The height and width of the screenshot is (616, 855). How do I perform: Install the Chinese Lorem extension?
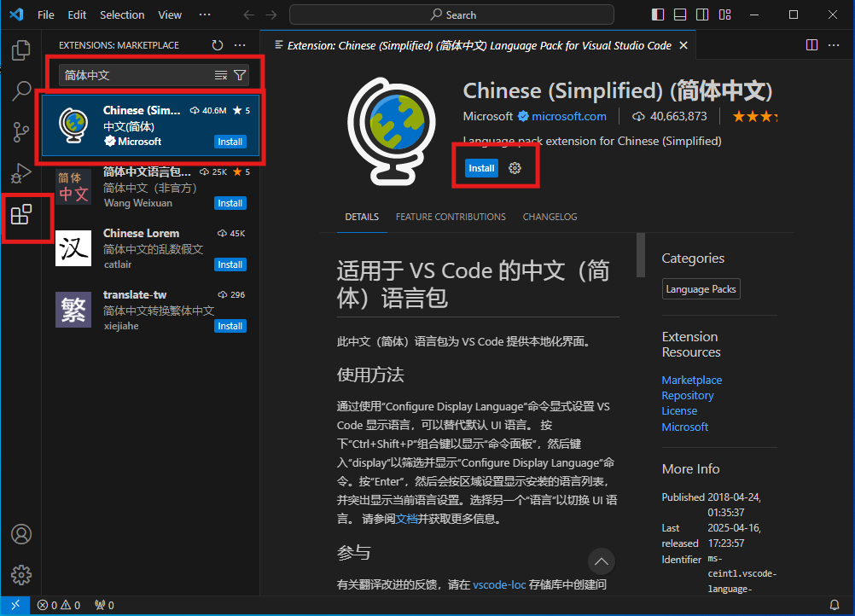(230, 265)
